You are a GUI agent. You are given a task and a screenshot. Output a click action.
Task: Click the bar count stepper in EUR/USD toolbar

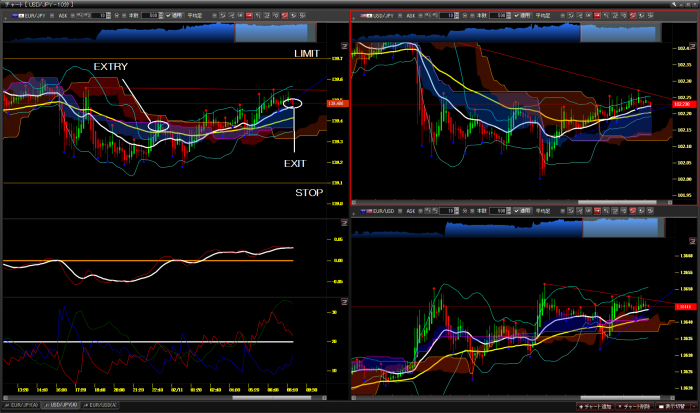tap(508, 210)
